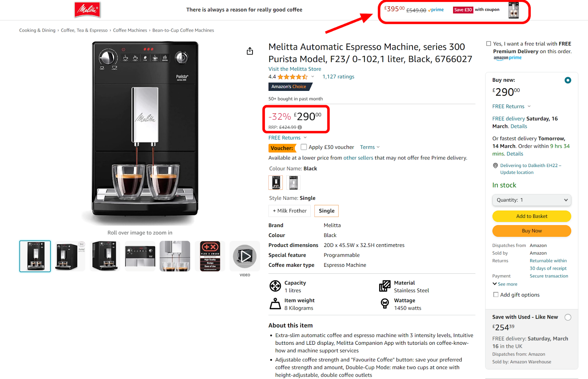Expand the voucher Terms dropdown
This screenshot has width=588, height=379.
coord(370,147)
